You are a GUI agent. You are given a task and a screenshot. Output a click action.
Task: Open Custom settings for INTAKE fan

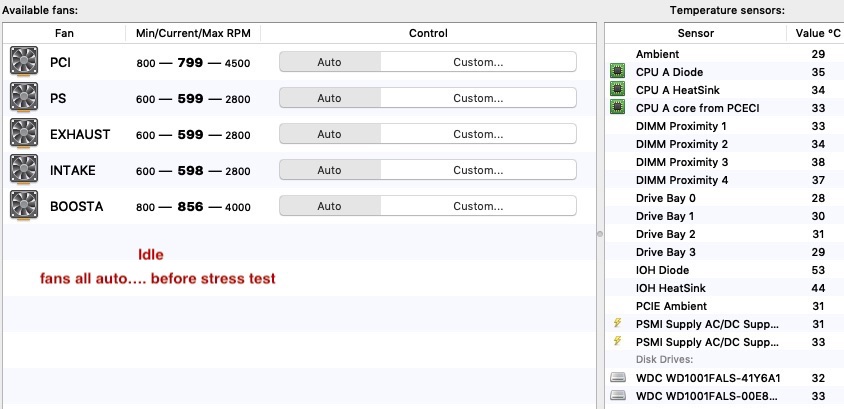478,170
